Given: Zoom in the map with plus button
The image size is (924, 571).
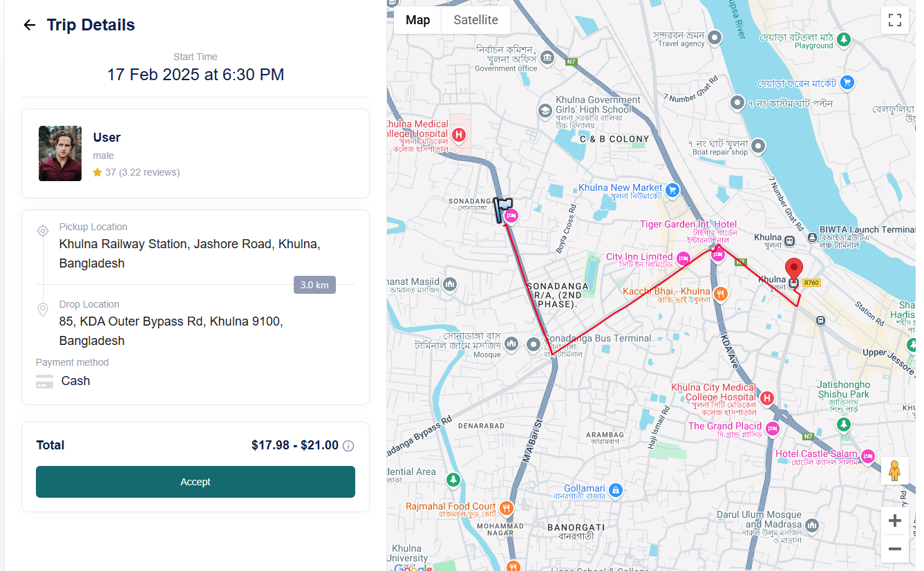Looking at the screenshot, I should [x=894, y=521].
